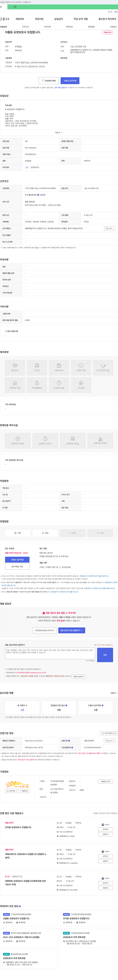Click the 이메일 지원 button
The image size is (118, 980).
pyautogui.click(x=17, y=566)
